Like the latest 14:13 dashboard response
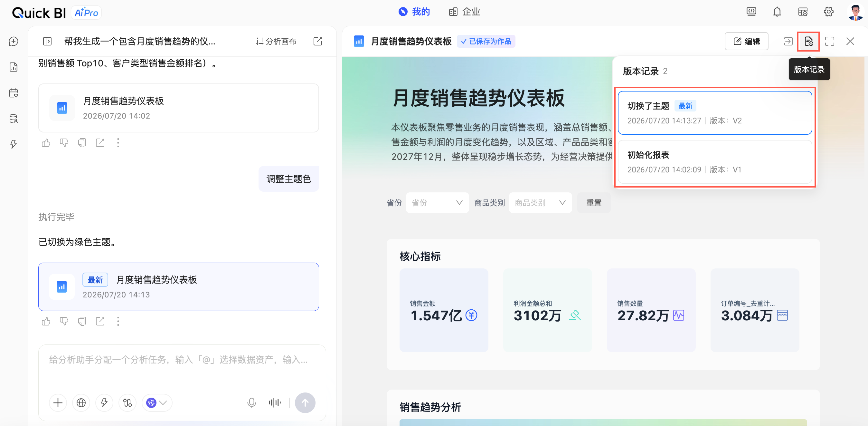Screen dimensions: 868x426 (46, 322)
